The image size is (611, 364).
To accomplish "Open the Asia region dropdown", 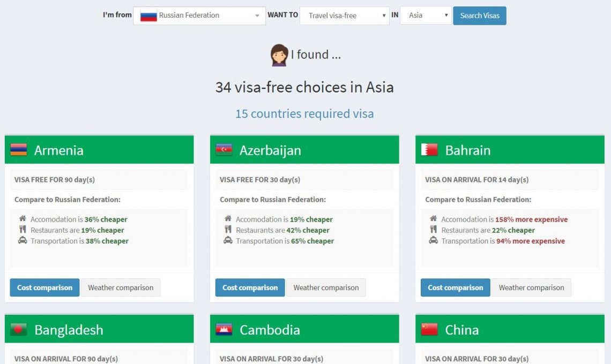I will point(426,16).
